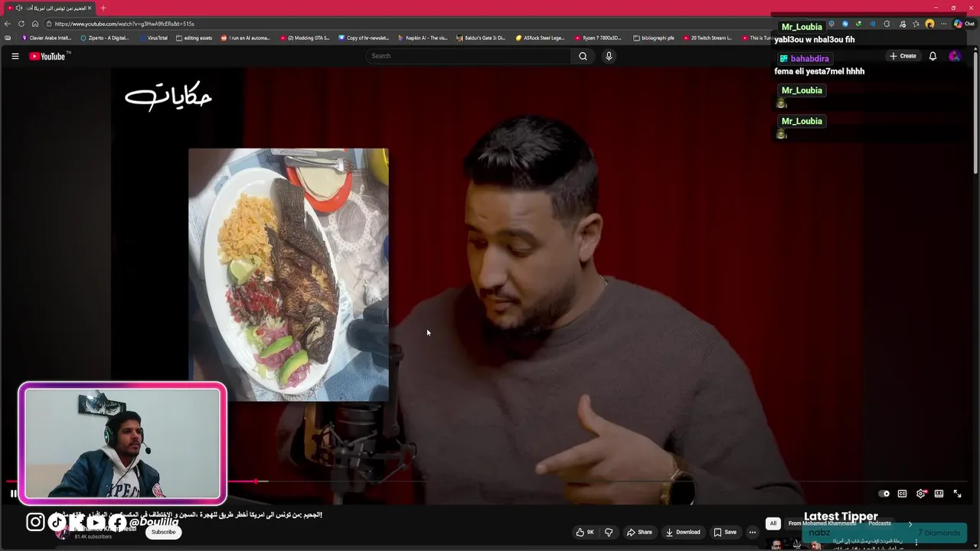Open Ryzen 7 7800x3D bookmark
The width and height of the screenshot is (980, 551).
click(x=598, y=37)
